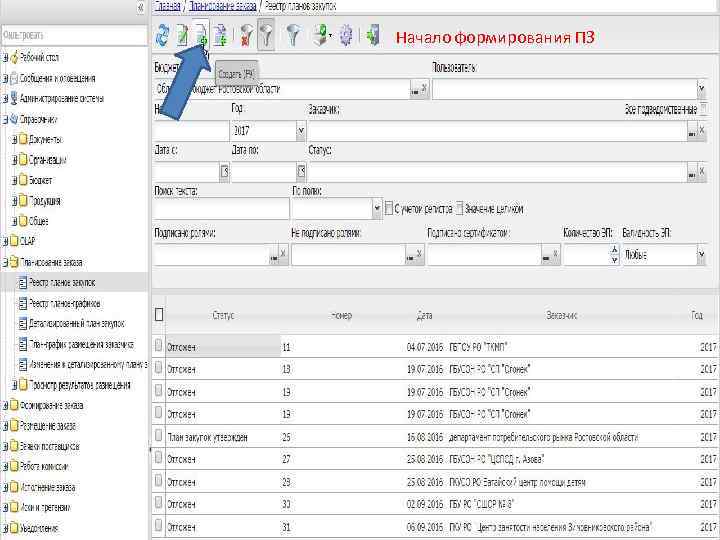Click the print icon with green check
The width and height of the screenshot is (720, 540).
(321, 35)
